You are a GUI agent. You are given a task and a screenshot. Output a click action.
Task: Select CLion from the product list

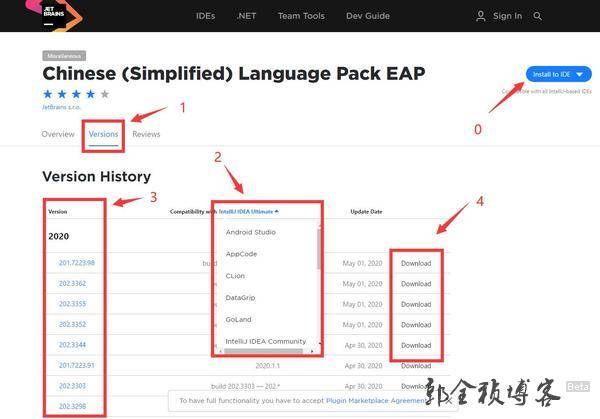[235, 276]
